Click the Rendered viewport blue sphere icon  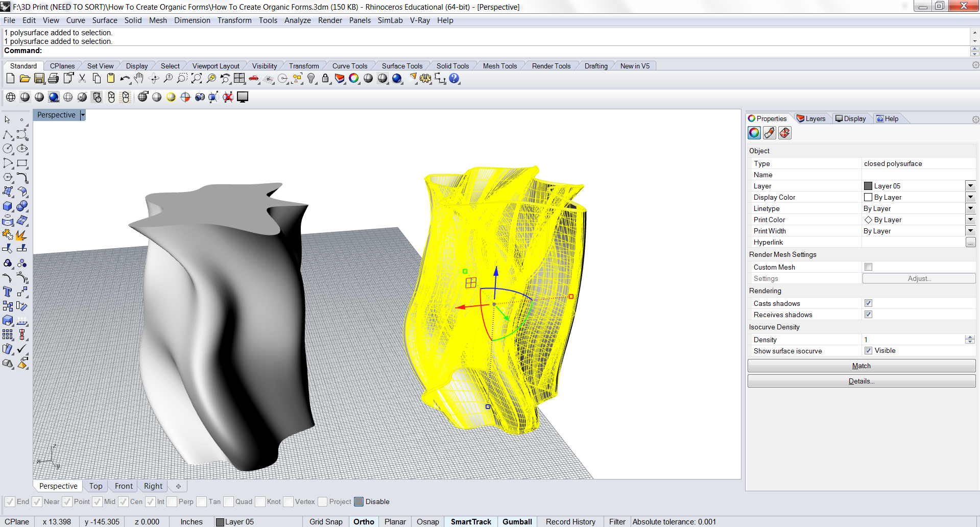click(54, 97)
